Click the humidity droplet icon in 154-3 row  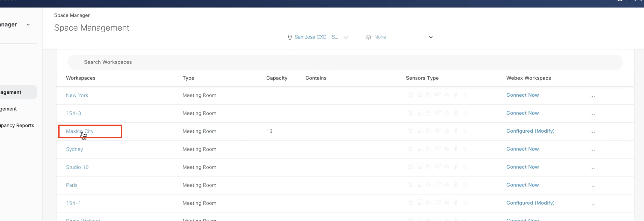coord(447,113)
